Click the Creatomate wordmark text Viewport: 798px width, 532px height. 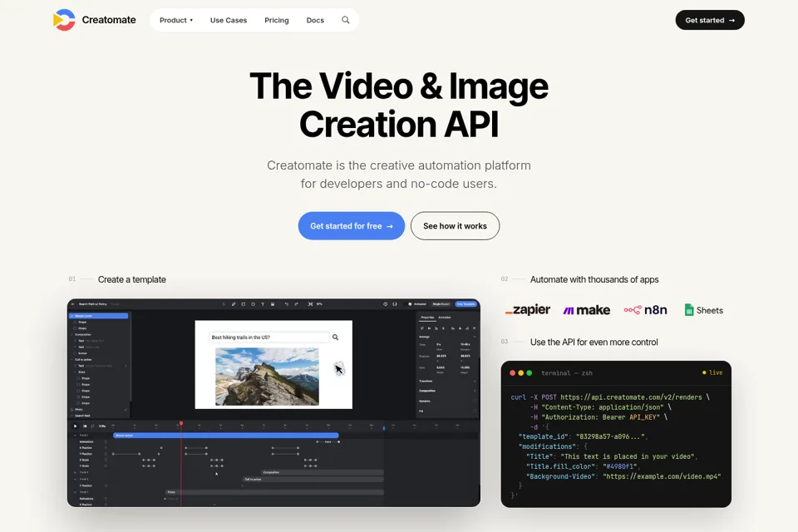point(109,20)
